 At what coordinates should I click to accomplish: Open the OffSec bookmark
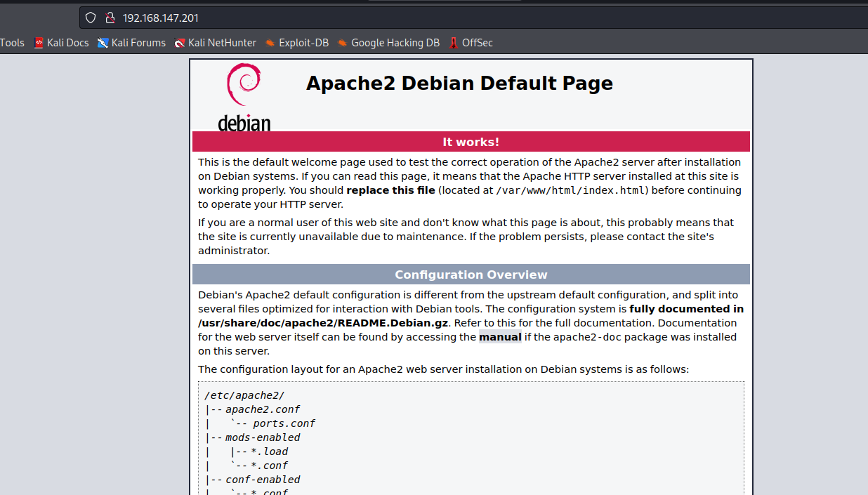pos(471,43)
